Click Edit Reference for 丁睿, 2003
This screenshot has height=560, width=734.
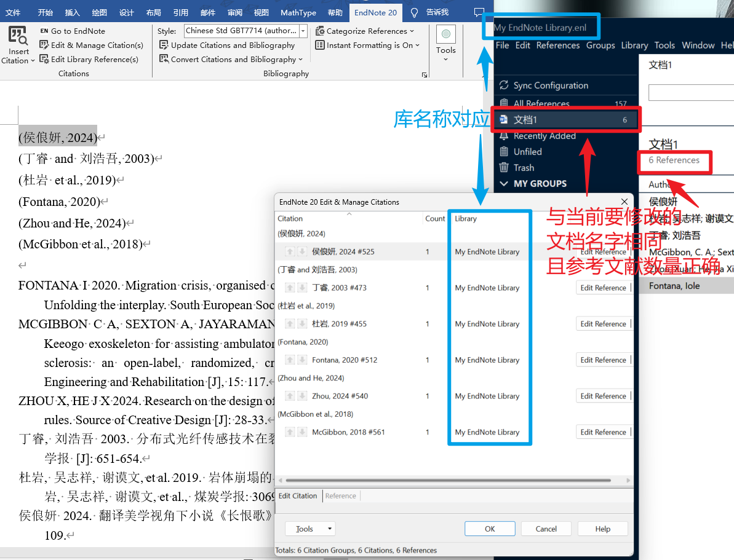[603, 288]
